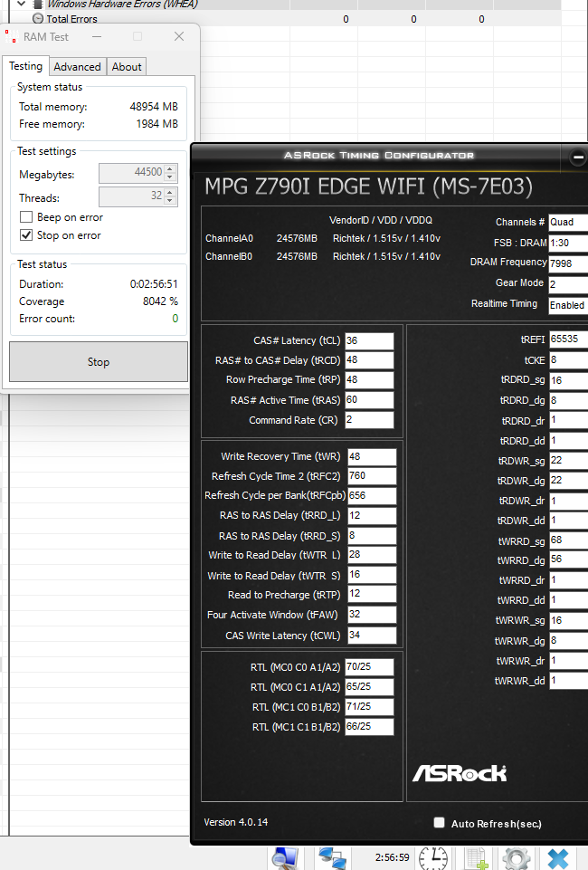Open the About tab in RAM Test

127,67
